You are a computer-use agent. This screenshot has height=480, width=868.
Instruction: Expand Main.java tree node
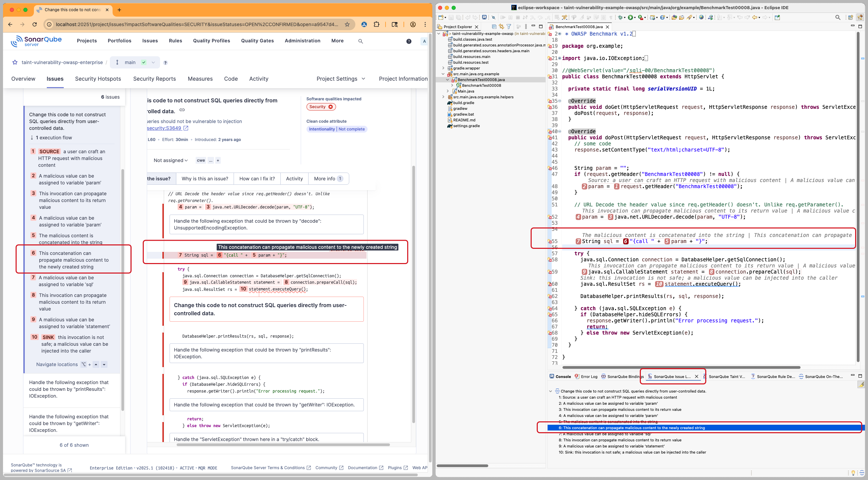coord(448,91)
